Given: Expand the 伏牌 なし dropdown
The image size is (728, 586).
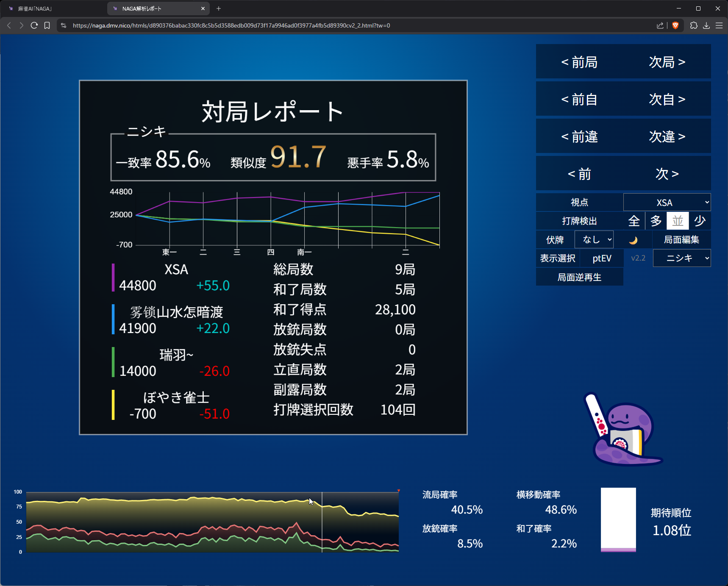Looking at the screenshot, I should (594, 240).
